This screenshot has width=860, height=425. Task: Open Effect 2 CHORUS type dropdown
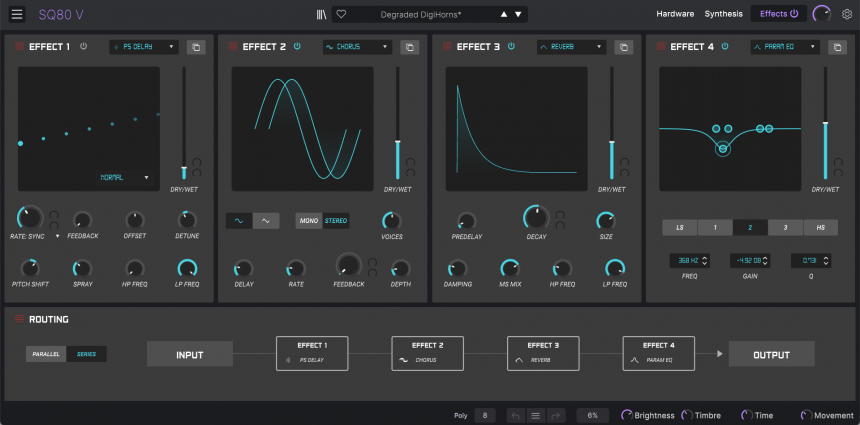[x=358, y=47]
